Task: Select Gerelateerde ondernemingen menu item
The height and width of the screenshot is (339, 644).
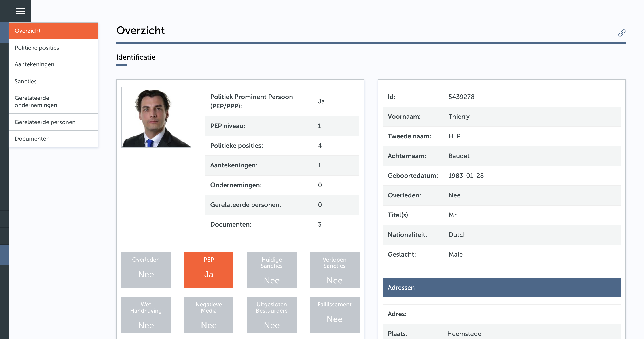Action: coord(53,102)
